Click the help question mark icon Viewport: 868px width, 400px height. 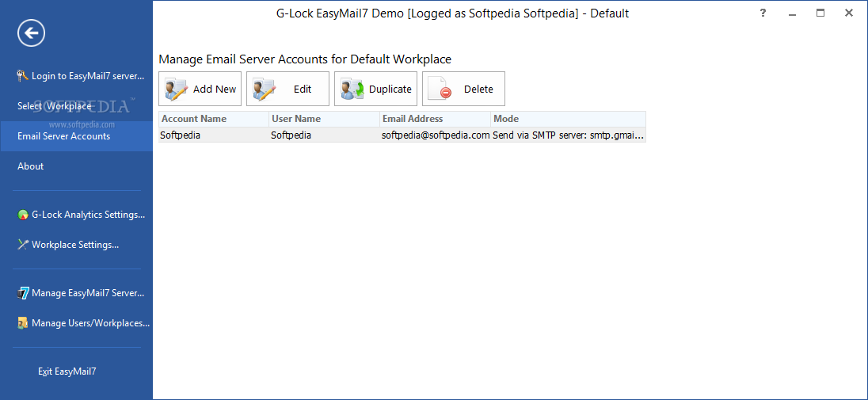point(763,13)
